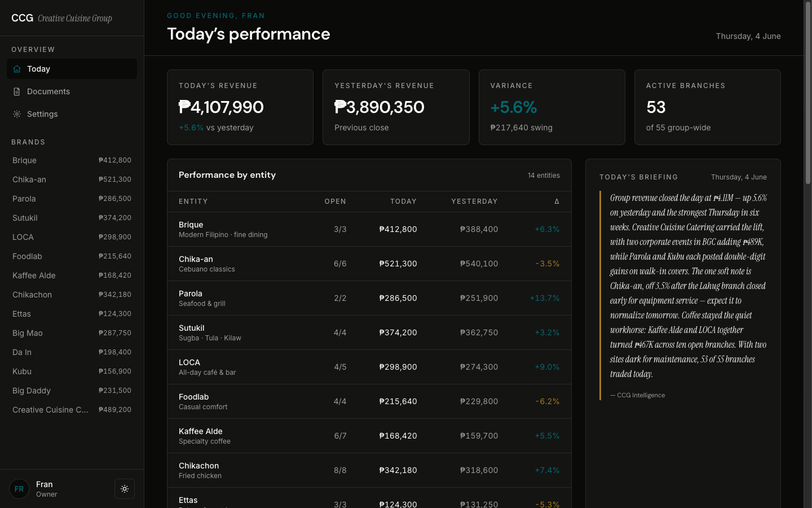Image resolution: width=812 pixels, height=508 pixels.
Task: Click the ₱412,800 today cell in table
Action: pos(398,229)
